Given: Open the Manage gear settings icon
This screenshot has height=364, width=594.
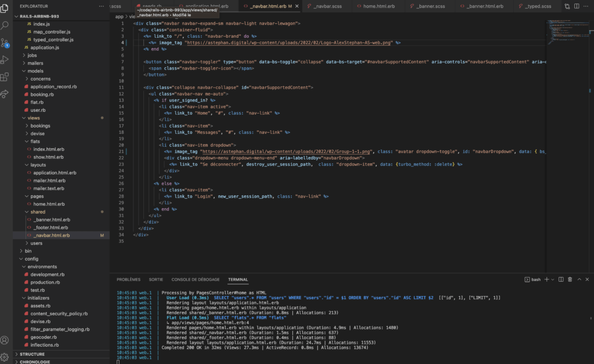Looking at the screenshot, I should (x=5, y=356).
